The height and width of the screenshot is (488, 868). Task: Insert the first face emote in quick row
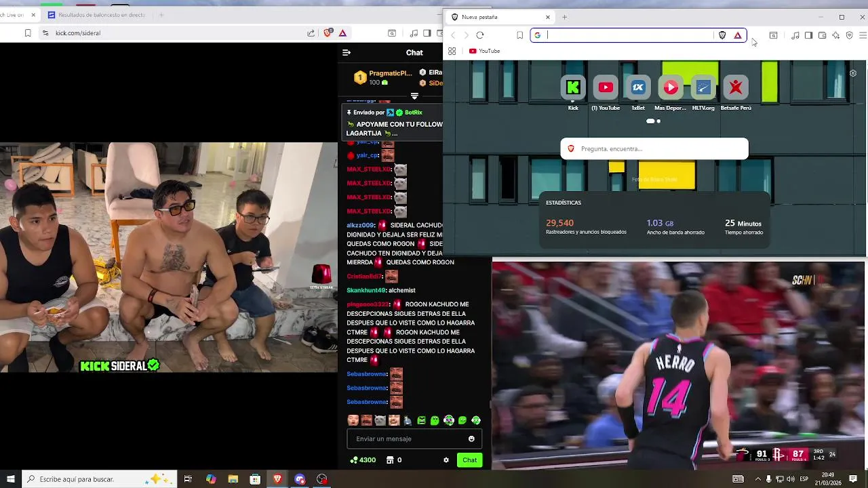point(353,420)
